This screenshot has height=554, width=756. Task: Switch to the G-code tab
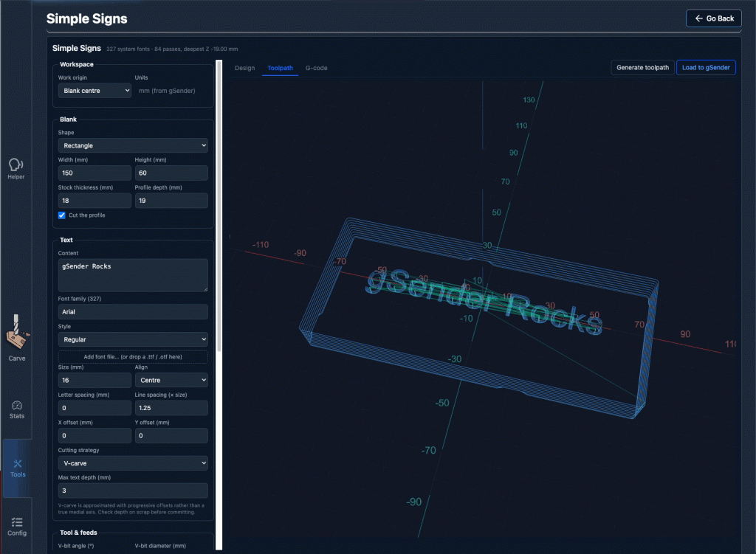click(316, 68)
